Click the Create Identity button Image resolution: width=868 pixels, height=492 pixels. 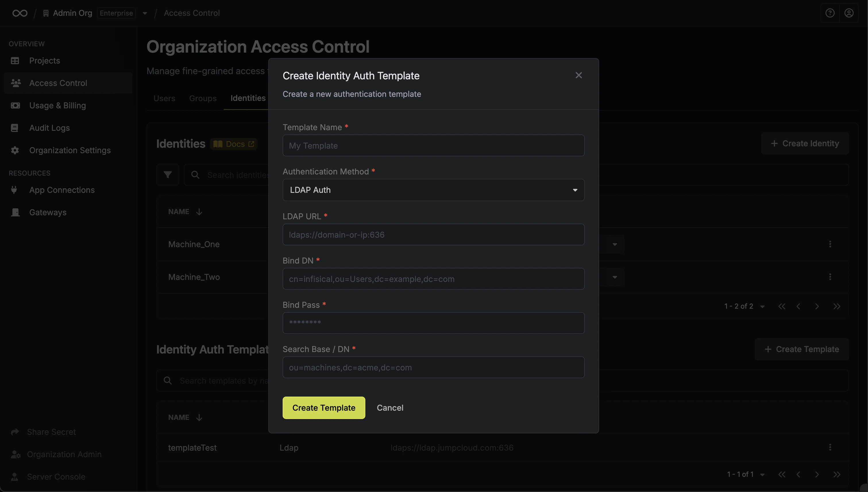805,144
